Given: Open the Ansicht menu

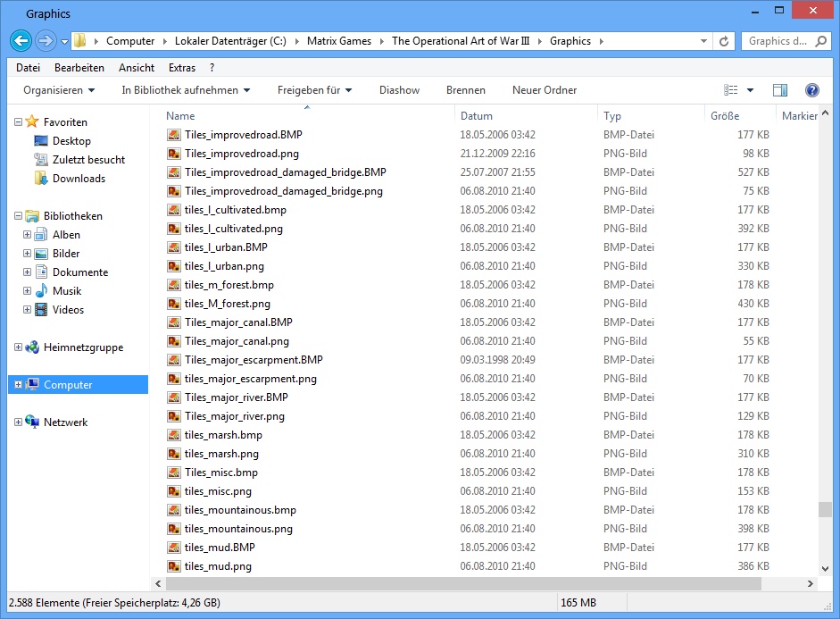Looking at the screenshot, I should point(137,68).
